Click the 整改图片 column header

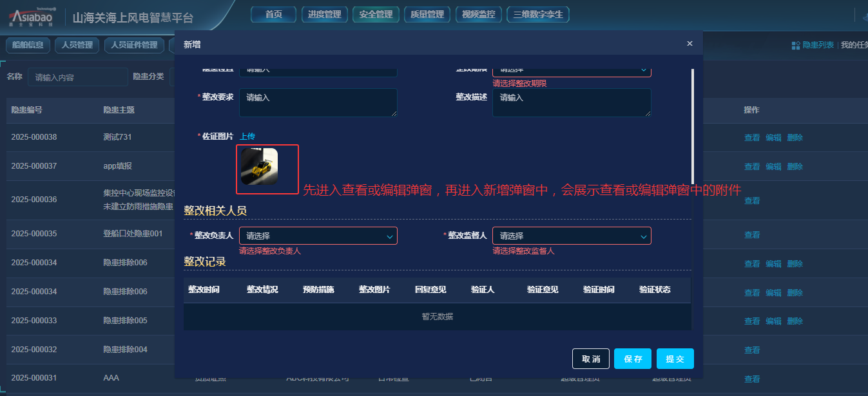click(x=374, y=290)
